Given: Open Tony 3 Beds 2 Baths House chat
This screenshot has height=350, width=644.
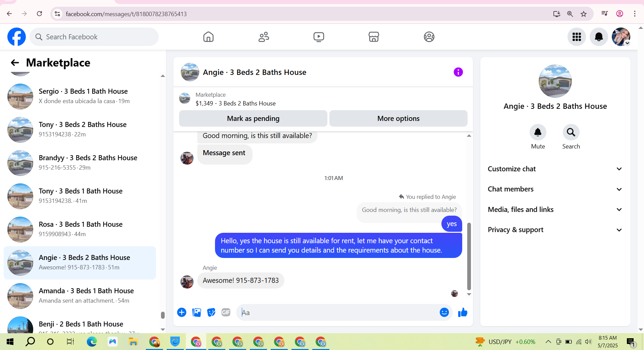Looking at the screenshot, I should [80, 130].
